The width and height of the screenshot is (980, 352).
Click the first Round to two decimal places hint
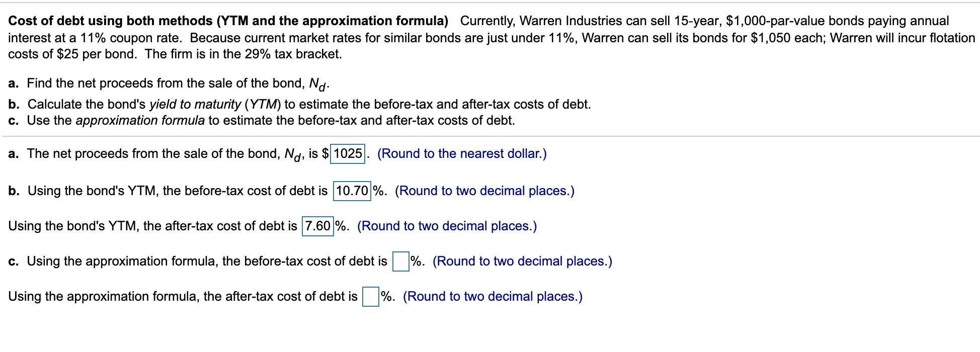coord(485,191)
